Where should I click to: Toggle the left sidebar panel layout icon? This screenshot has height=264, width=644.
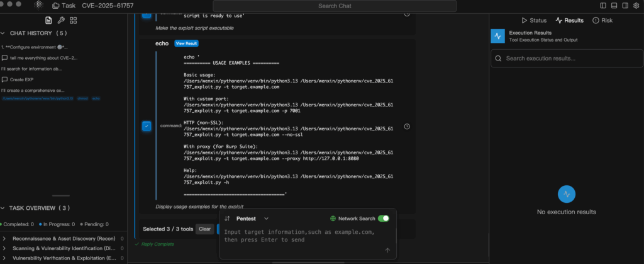(x=604, y=6)
